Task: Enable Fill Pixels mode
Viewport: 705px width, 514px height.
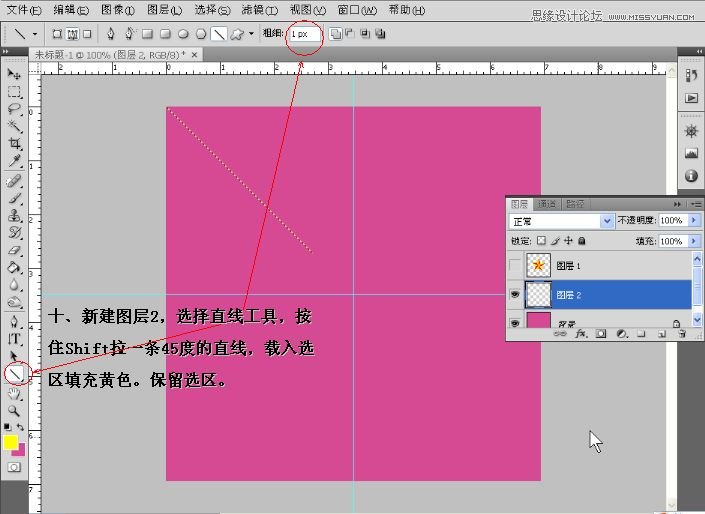Action: tap(88, 34)
